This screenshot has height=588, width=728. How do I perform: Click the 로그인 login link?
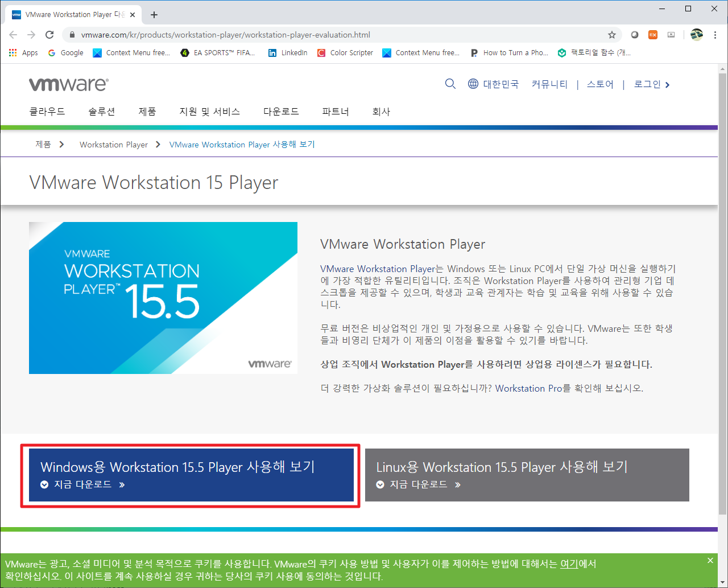pos(652,84)
